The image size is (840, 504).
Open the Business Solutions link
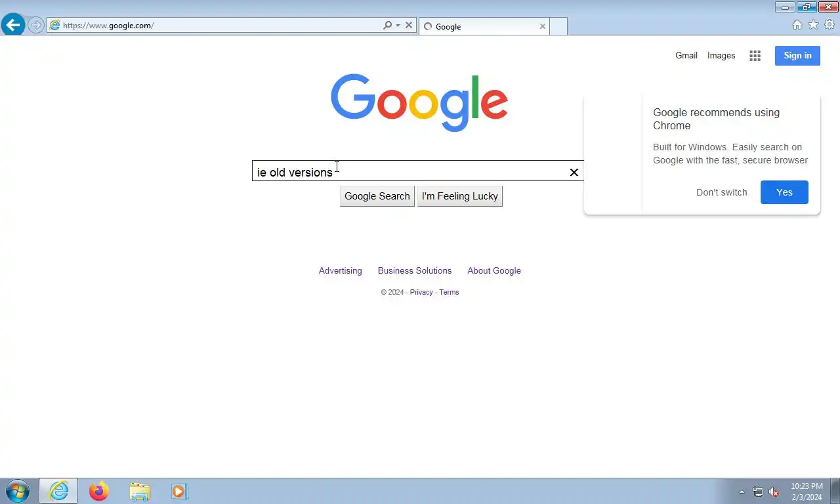(x=415, y=270)
